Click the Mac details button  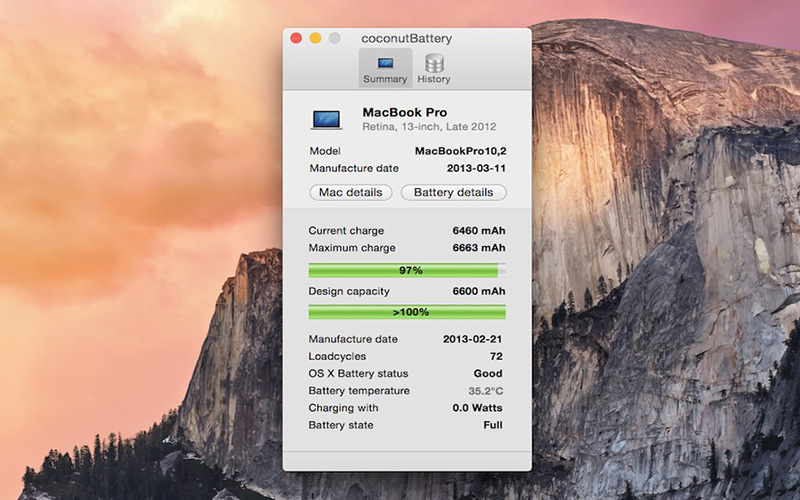point(351,192)
